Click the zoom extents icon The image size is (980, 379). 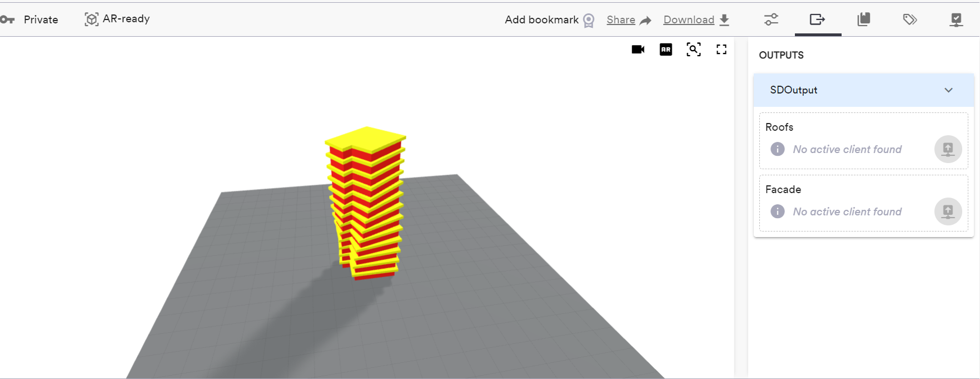(x=693, y=50)
